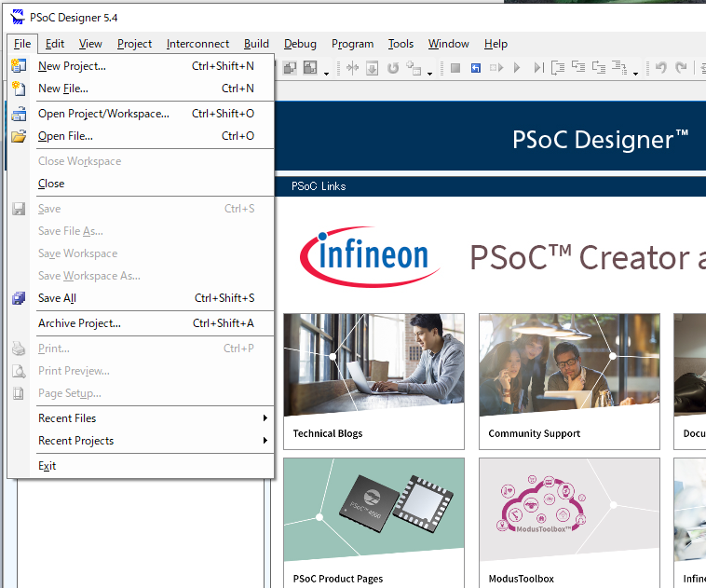This screenshot has height=588, width=706.
Task: Click the greyed Save floppy icon
Action: [19, 209]
